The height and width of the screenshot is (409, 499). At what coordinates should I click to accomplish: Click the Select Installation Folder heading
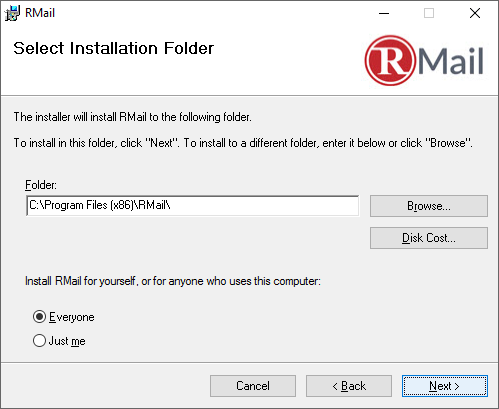(114, 48)
